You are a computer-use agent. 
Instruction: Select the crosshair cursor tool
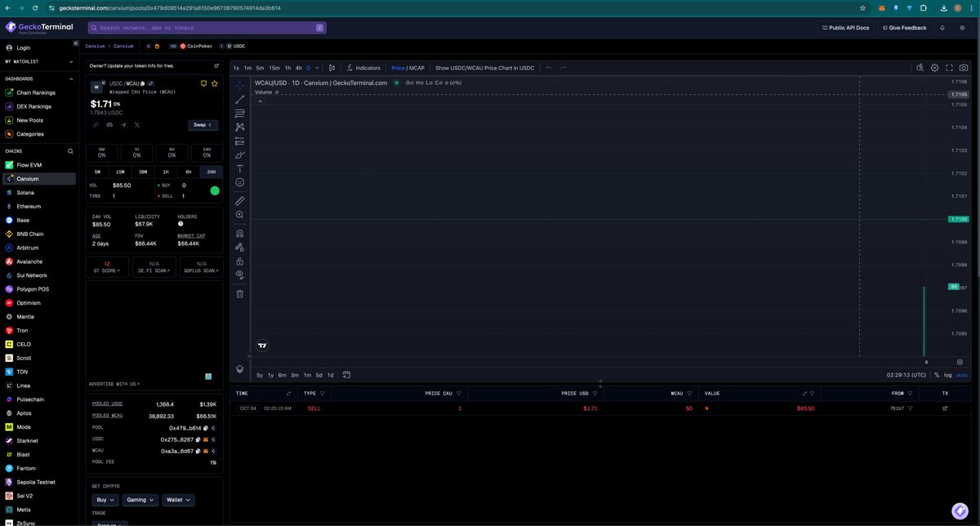tap(240, 85)
